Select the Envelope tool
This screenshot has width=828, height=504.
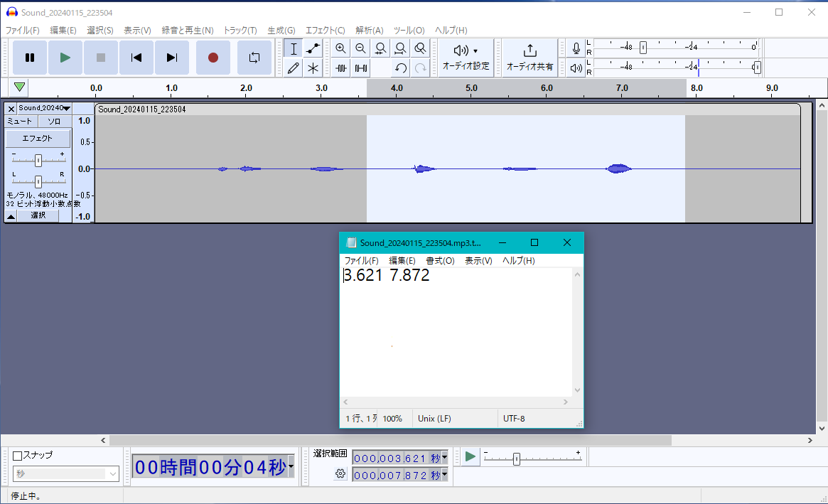click(x=313, y=48)
